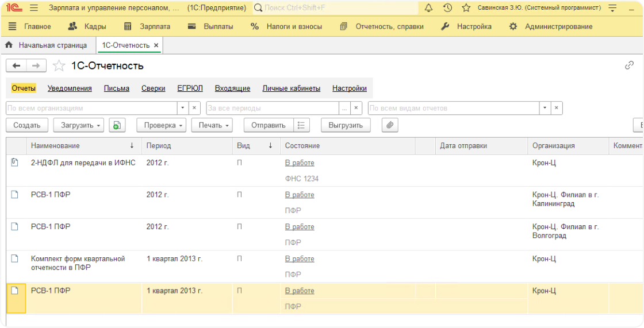This screenshot has height=328, width=644.
Task: Open history clock icon
Action: tap(448, 8)
